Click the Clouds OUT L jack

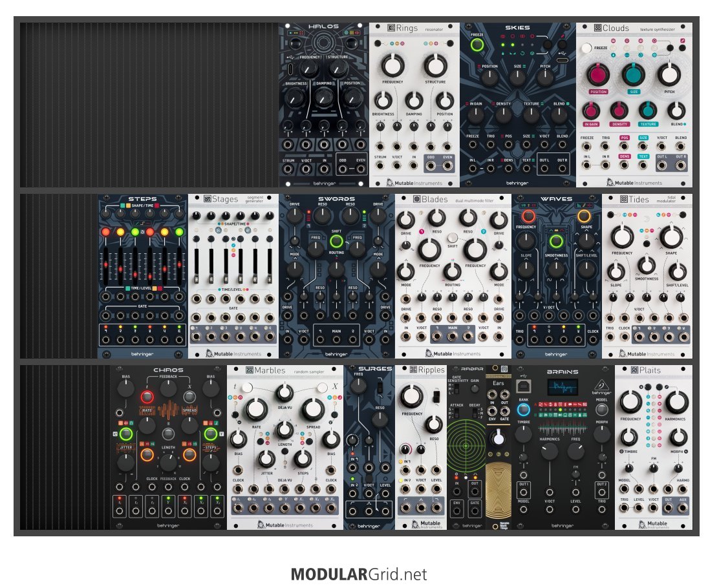(661, 165)
